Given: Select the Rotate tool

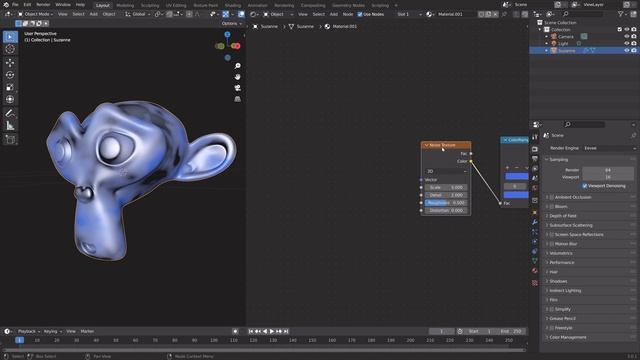Looking at the screenshot, I should 10,75.
